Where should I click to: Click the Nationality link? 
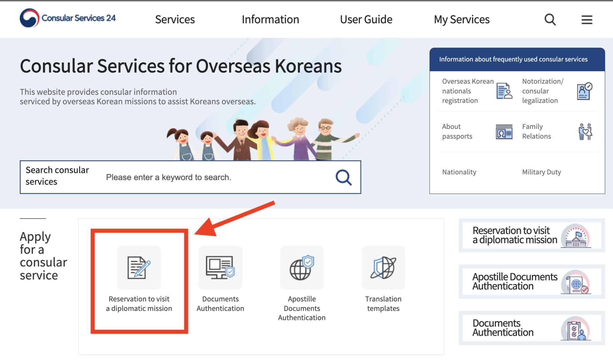click(459, 172)
